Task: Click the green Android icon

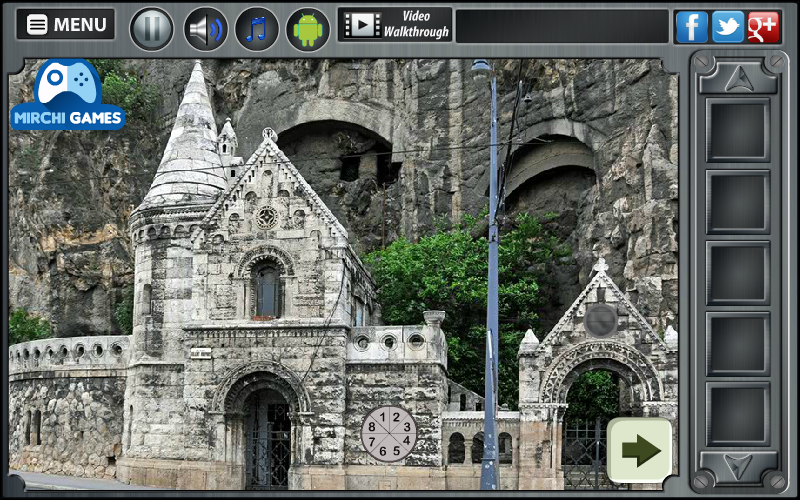Action: [x=308, y=28]
